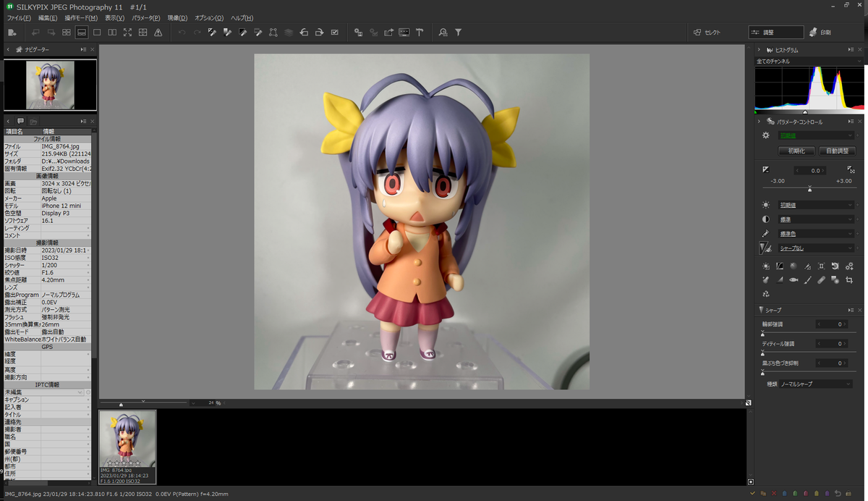868x501 pixels.
Task: Click the spotting bandage tool icon
Action: [821, 279]
